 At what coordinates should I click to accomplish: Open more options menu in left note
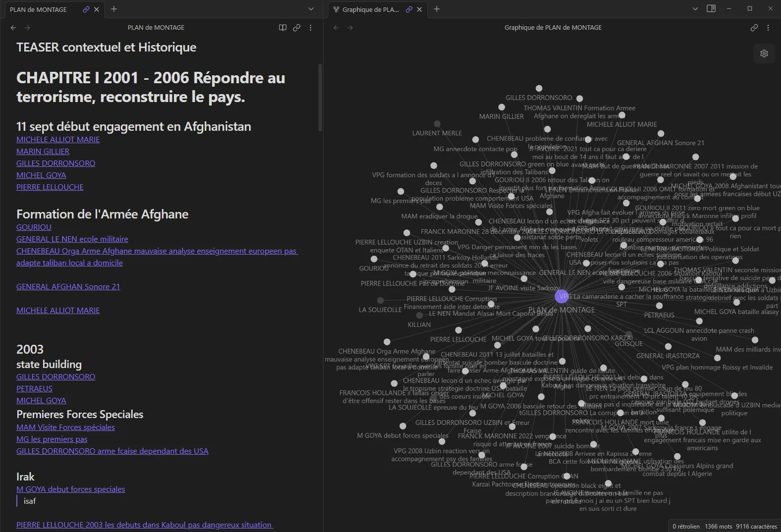pyautogui.click(x=311, y=28)
